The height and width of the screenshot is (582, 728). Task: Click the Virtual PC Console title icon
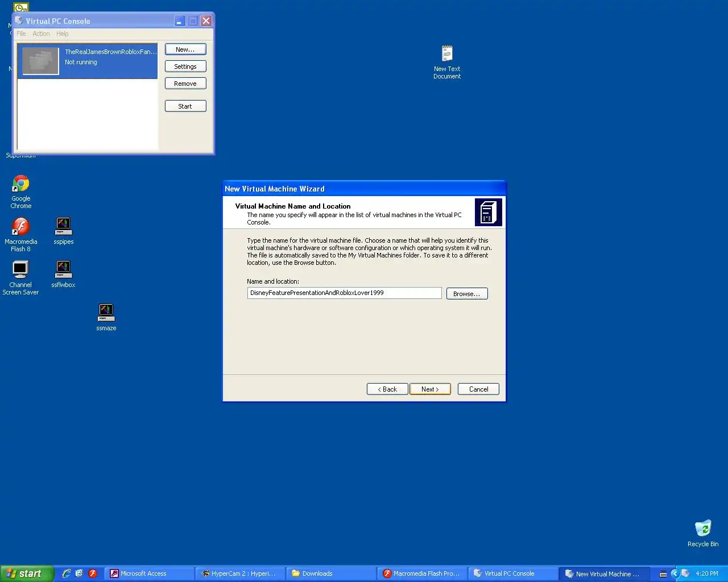pyautogui.click(x=19, y=20)
